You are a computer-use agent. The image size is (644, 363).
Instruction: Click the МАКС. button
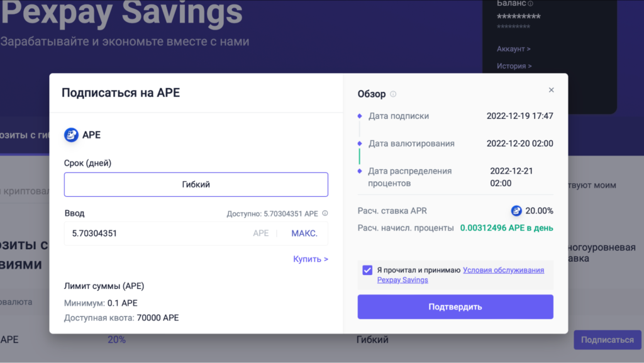304,233
